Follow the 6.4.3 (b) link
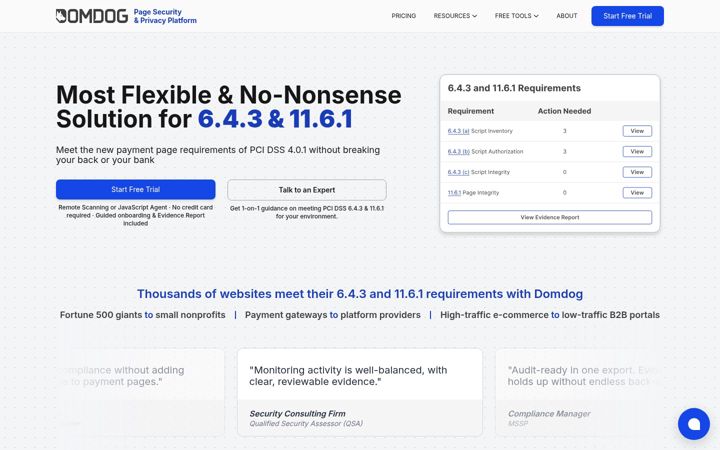Screen dimensions: 720x450 pos(458,152)
